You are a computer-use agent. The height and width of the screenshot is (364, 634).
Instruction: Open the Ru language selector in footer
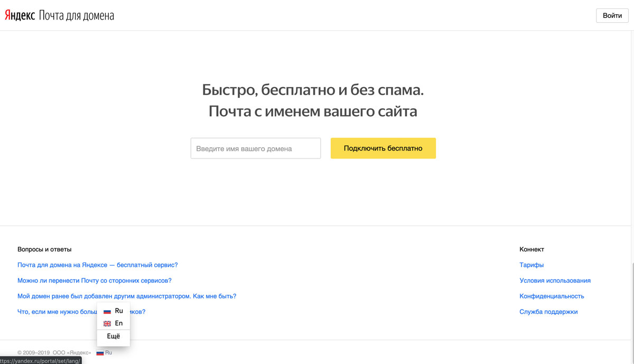pyautogui.click(x=104, y=352)
